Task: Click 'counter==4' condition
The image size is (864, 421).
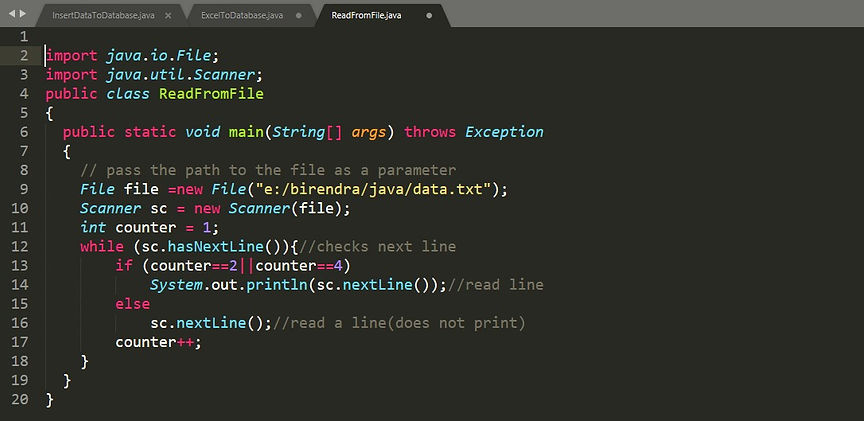Action: (299, 266)
